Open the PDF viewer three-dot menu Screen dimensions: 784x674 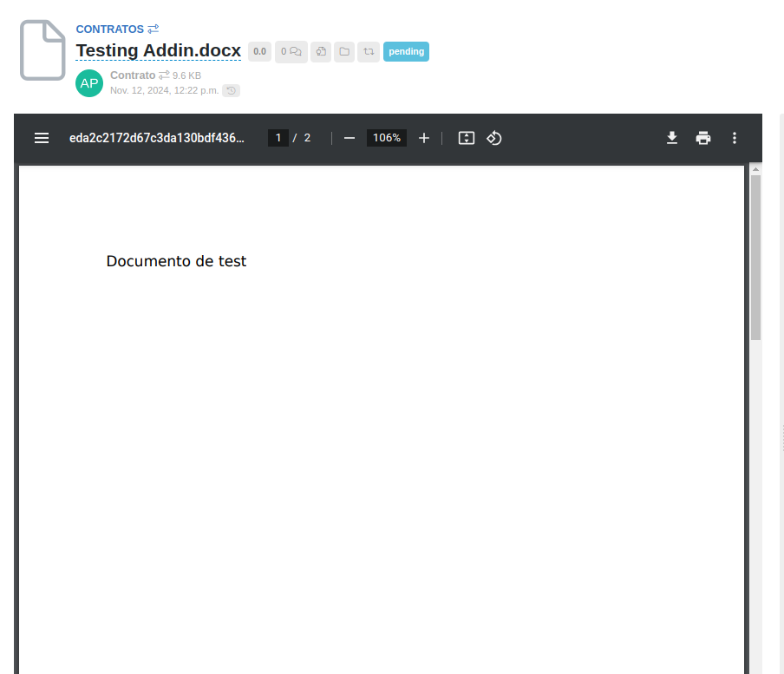(x=735, y=138)
